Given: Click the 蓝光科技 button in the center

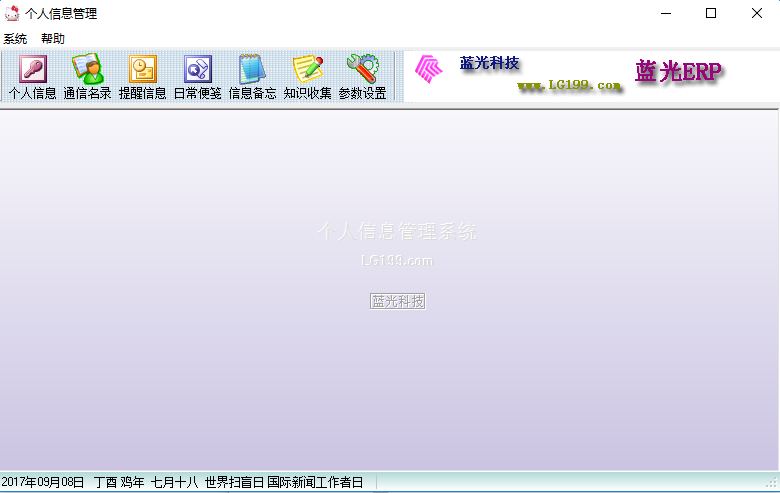Looking at the screenshot, I should pyautogui.click(x=398, y=301).
